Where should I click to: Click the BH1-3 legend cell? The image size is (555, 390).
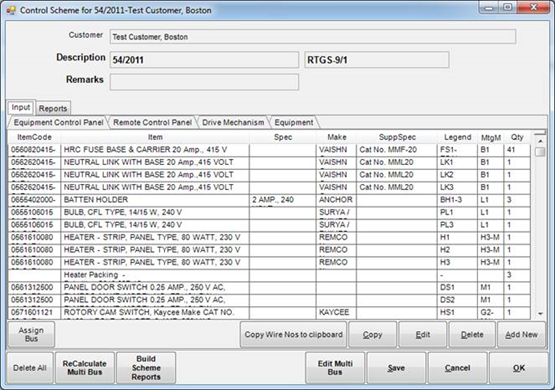pos(457,200)
